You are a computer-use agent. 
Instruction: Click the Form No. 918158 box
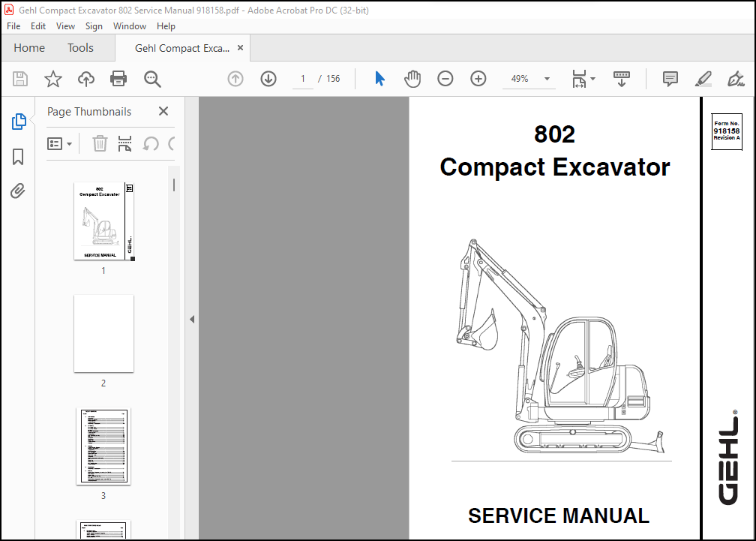pos(727,131)
